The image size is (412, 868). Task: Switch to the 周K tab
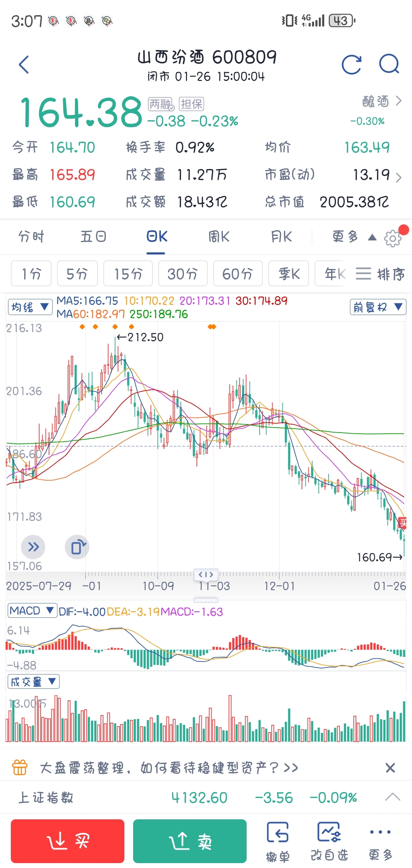coord(219,237)
